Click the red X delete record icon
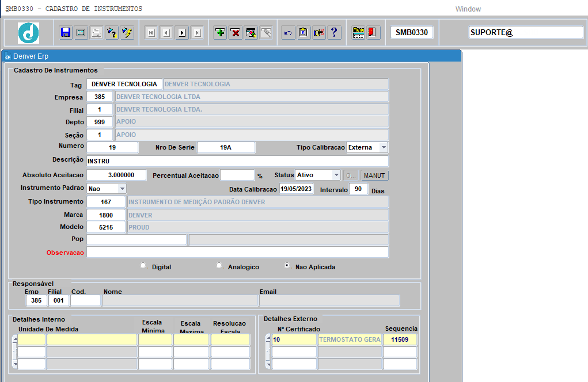Viewport: 588px width, 382px height. [x=236, y=33]
